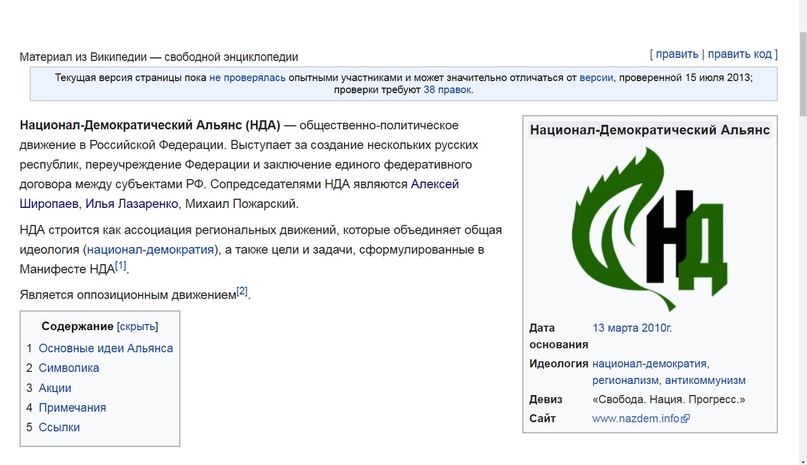
Task: Open the 'антикоммунизм' ideology link
Action: (705, 381)
